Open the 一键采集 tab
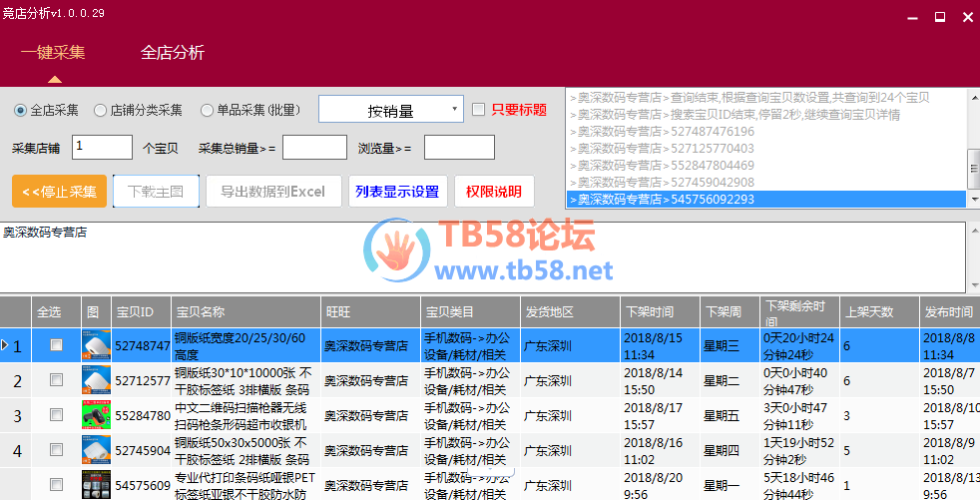Image resolution: width=980 pixels, height=500 pixels. point(53,53)
